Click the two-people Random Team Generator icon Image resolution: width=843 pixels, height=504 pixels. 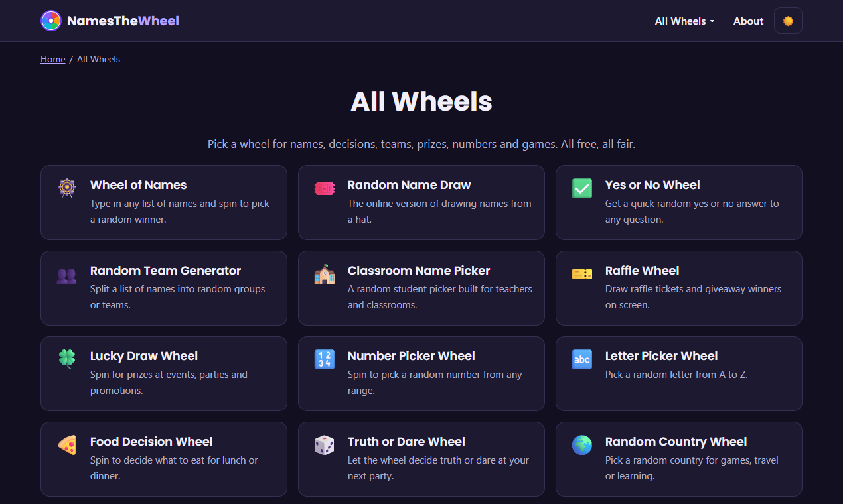coord(66,275)
